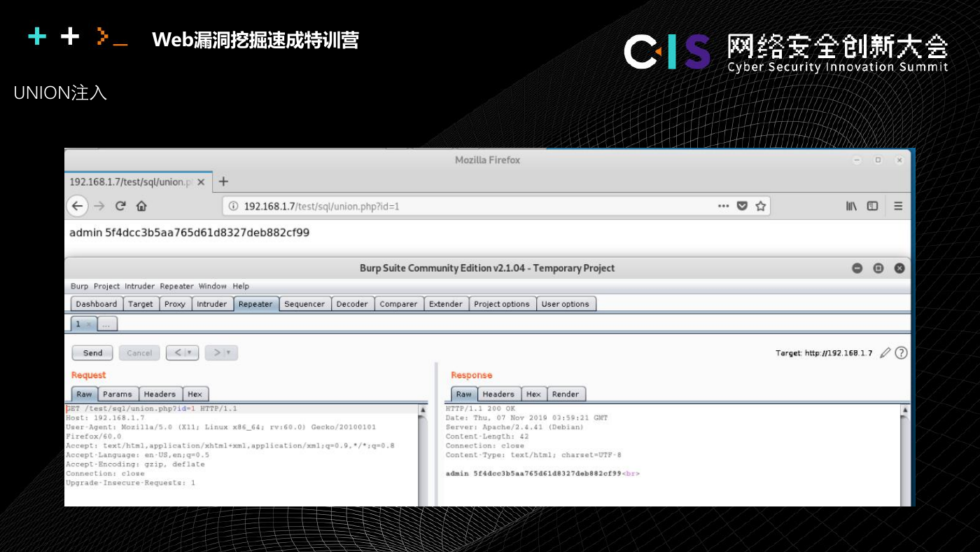Go back with Firefox back arrow

click(x=77, y=206)
